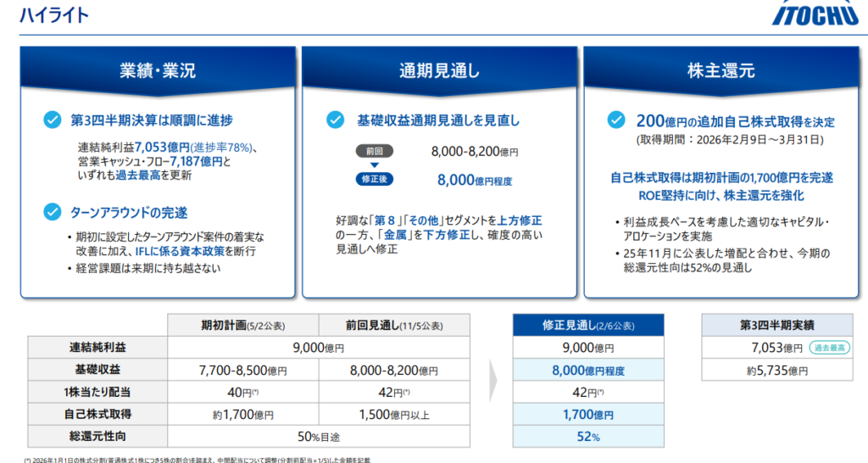The image size is (868, 463).
Task: Click the 期初計画(5/2公表) column header
Action: click(243, 326)
